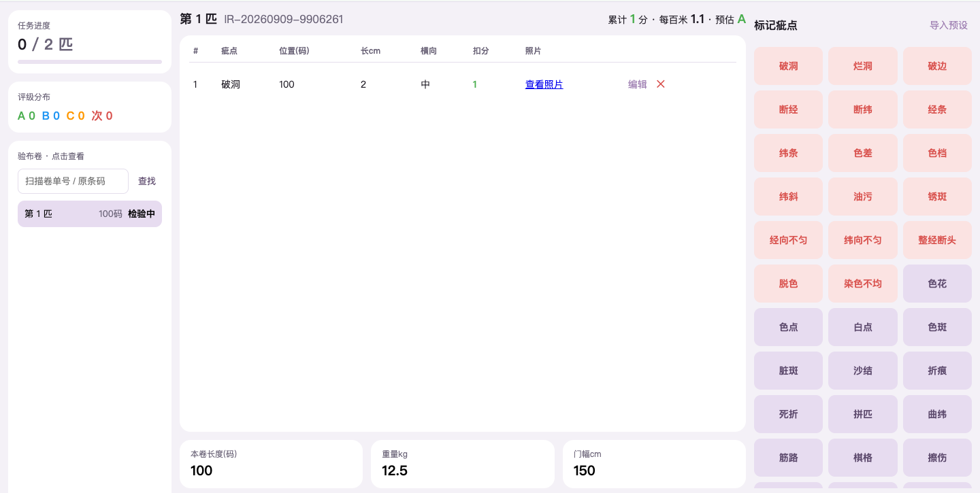980x493 pixels.
Task: Select roll 第 1 匹 in the list
Action: click(x=90, y=214)
